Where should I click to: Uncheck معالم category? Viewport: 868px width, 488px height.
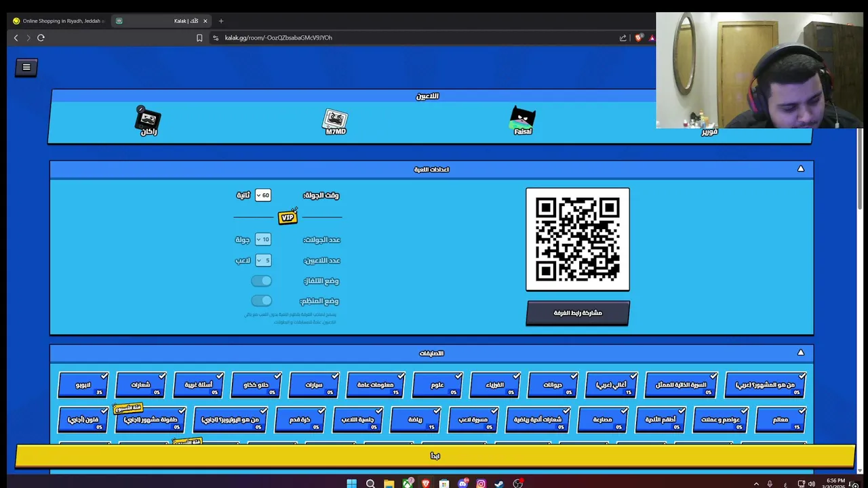781,420
